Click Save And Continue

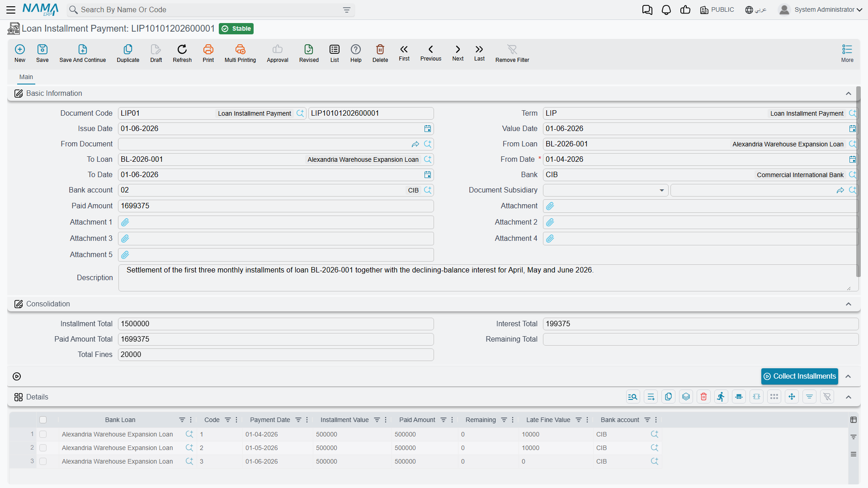pyautogui.click(x=83, y=53)
